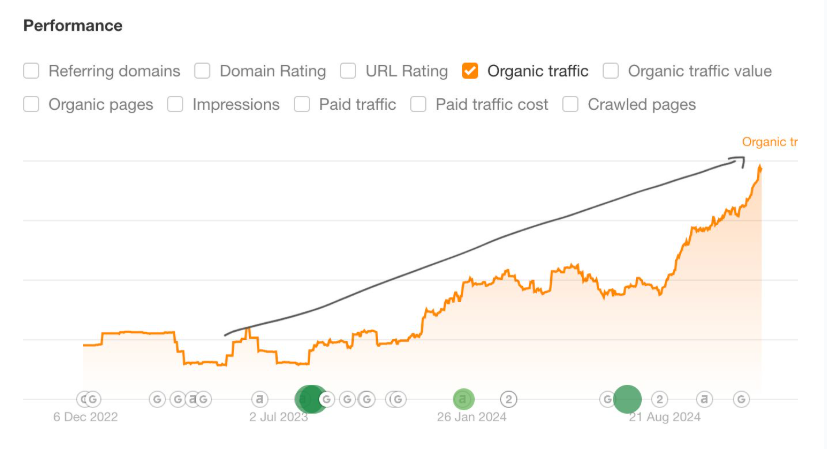
Task: Click the 'a' marker above 2 Jul 2023
Action: click(x=259, y=399)
